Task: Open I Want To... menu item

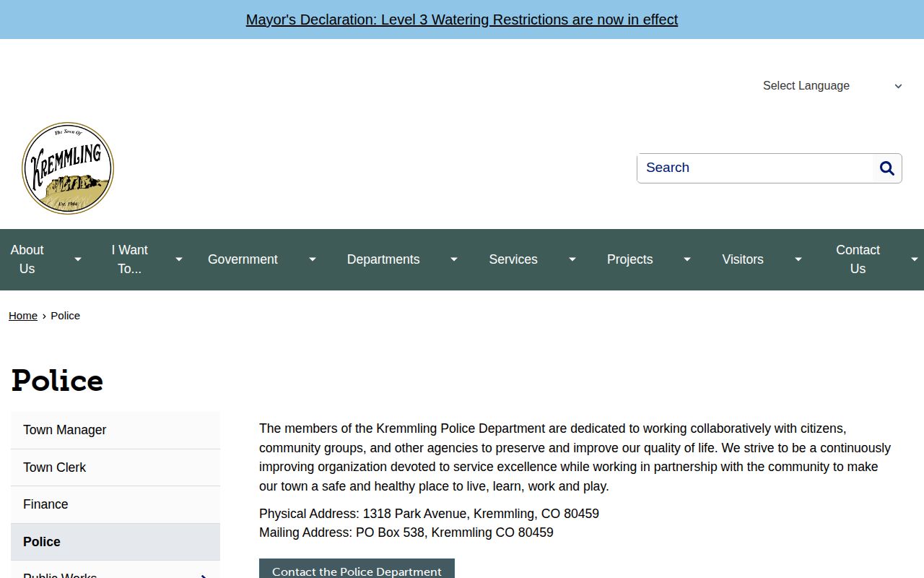Action: (130, 259)
